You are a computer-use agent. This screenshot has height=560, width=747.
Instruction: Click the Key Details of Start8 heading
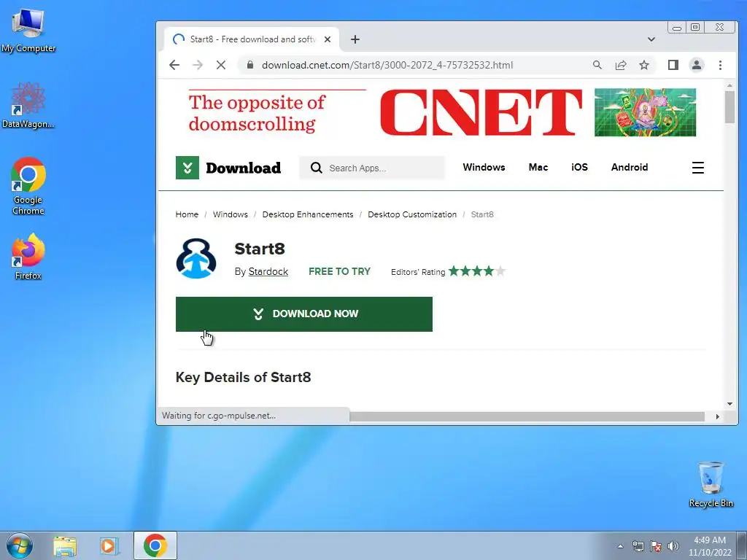[x=243, y=377]
